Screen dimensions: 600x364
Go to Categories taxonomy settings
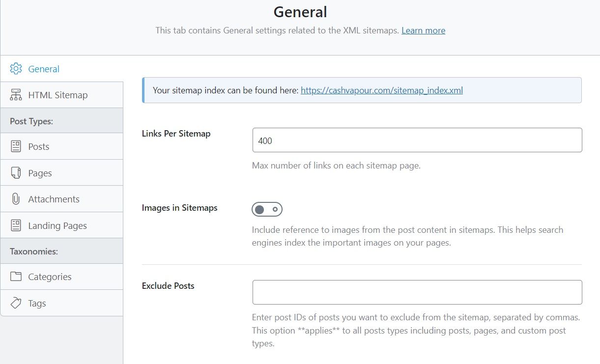[x=50, y=277]
